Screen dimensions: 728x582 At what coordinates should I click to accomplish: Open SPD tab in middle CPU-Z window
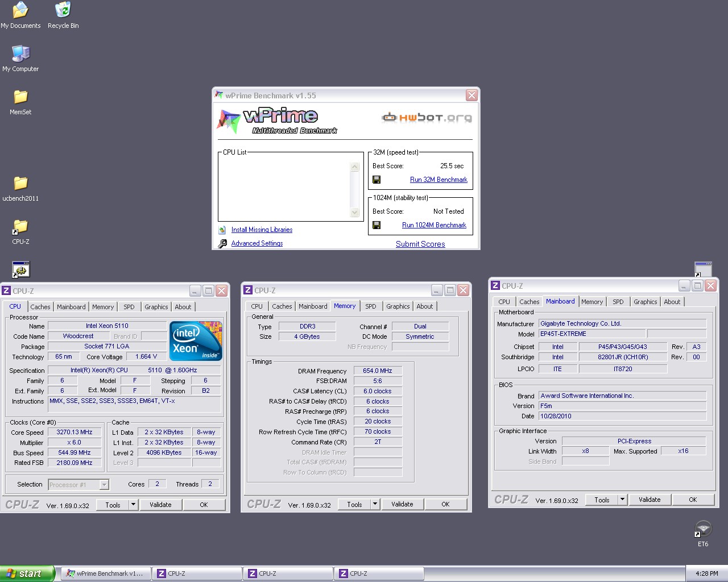[371, 306]
